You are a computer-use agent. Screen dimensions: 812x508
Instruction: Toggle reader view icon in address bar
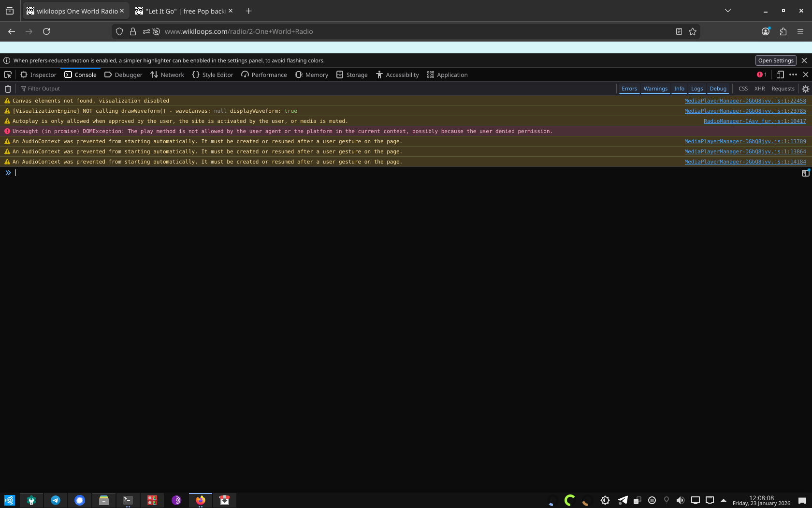[x=679, y=31]
